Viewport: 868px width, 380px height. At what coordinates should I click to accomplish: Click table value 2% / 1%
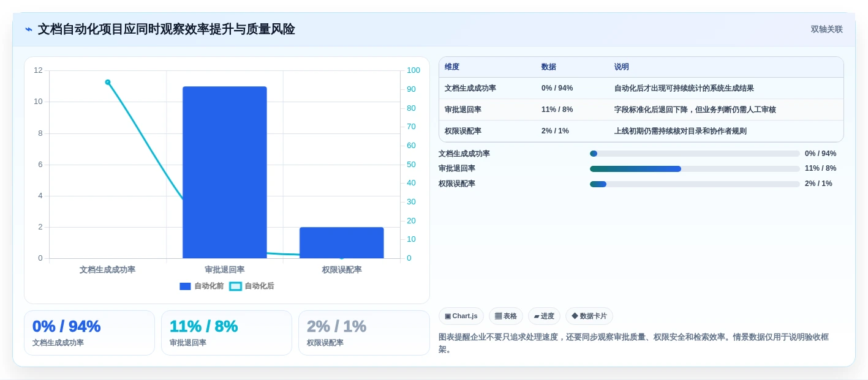click(x=555, y=131)
